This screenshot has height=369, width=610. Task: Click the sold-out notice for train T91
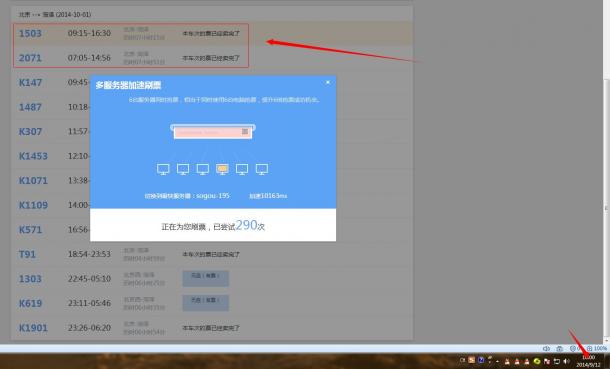pyautogui.click(x=211, y=254)
